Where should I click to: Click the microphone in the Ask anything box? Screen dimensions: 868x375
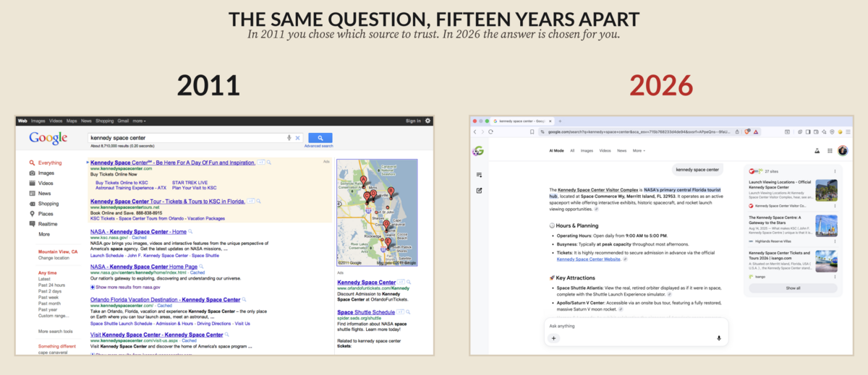click(x=719, y=338)
